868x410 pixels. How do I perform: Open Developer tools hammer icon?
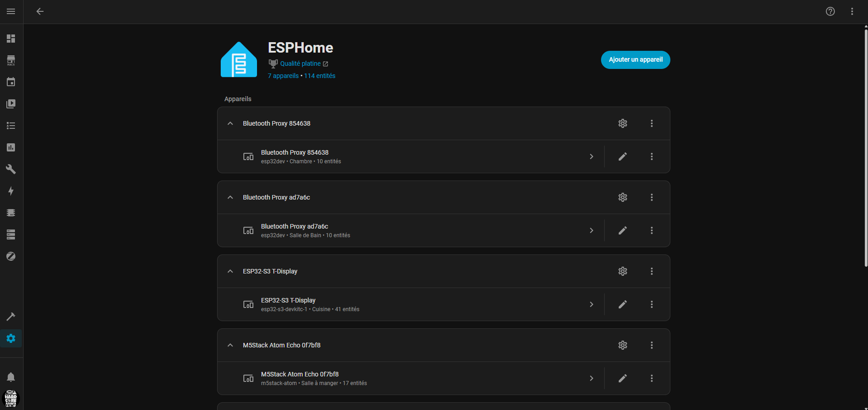11,317
